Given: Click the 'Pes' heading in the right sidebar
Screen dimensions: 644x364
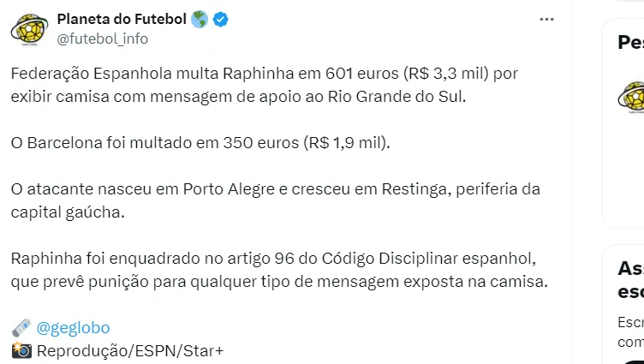Looking at the screenshot, I should (631, 43).
